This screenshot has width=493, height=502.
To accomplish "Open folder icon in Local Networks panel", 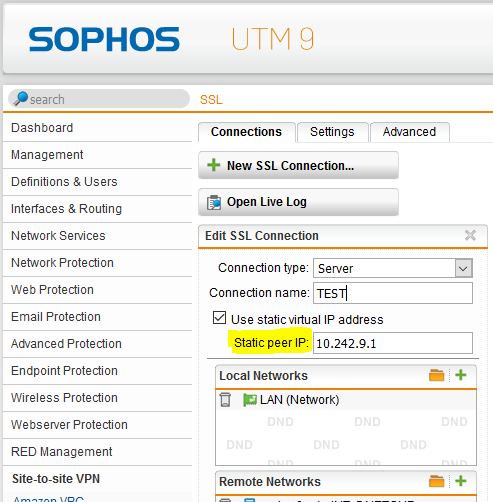I will 436,375.
